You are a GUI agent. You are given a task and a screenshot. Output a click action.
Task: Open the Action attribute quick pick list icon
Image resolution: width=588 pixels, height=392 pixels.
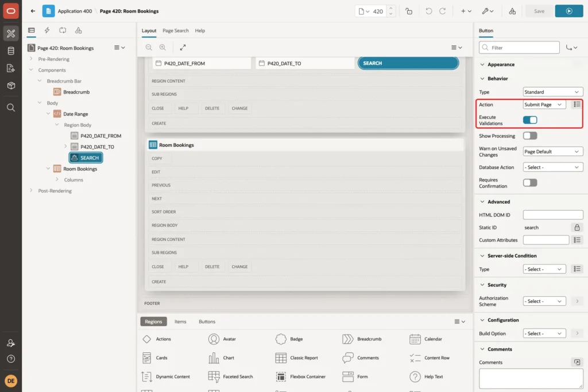(577, 104)
